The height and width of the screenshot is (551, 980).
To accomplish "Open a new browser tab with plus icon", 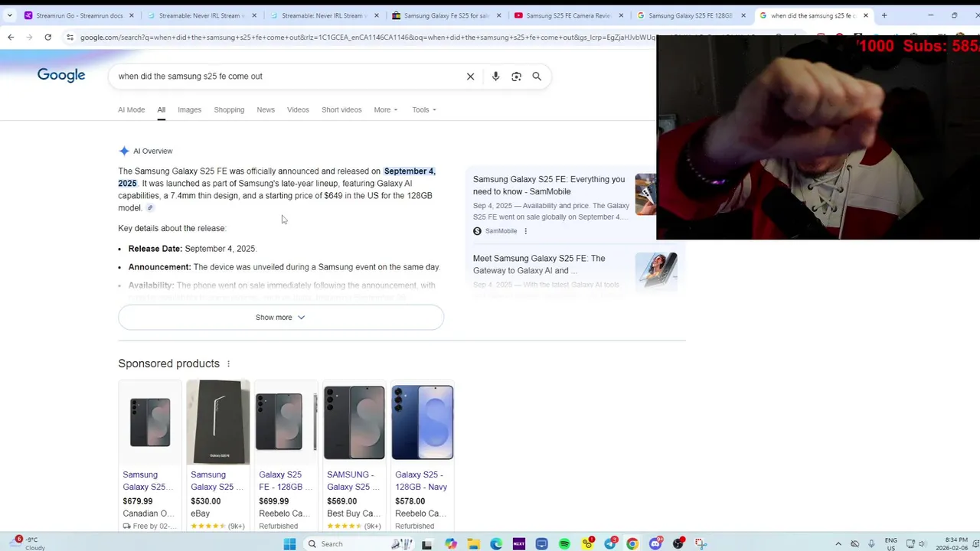I will coord(884,15).
